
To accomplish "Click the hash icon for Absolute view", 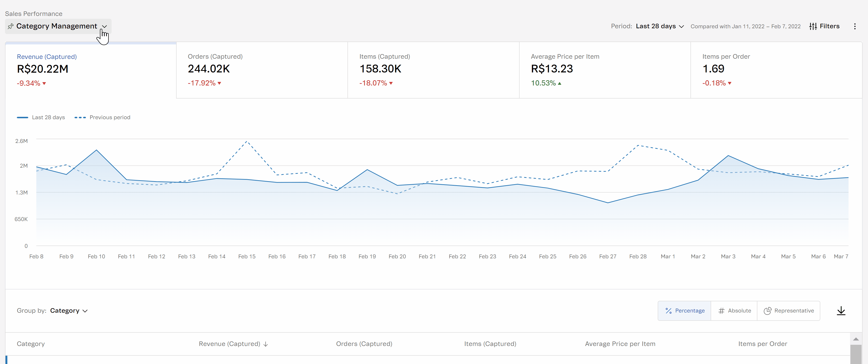I will [721, 311].
